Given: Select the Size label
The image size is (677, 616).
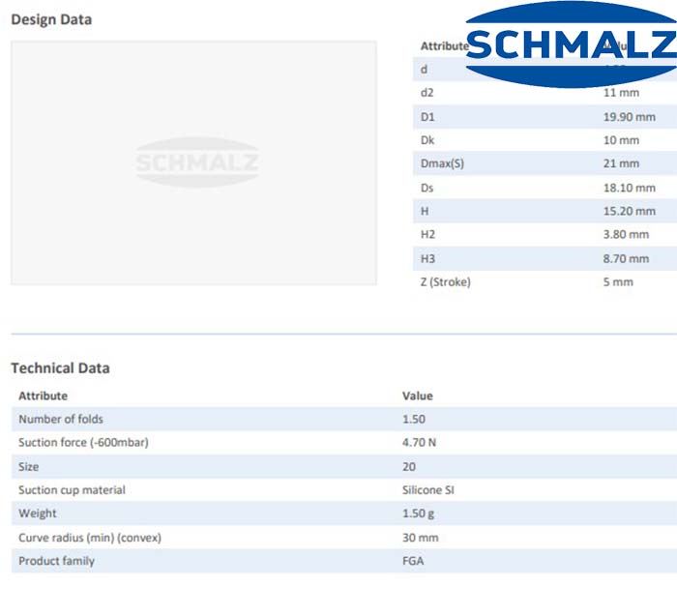Looking at the screenshot, I should [28, 467].
